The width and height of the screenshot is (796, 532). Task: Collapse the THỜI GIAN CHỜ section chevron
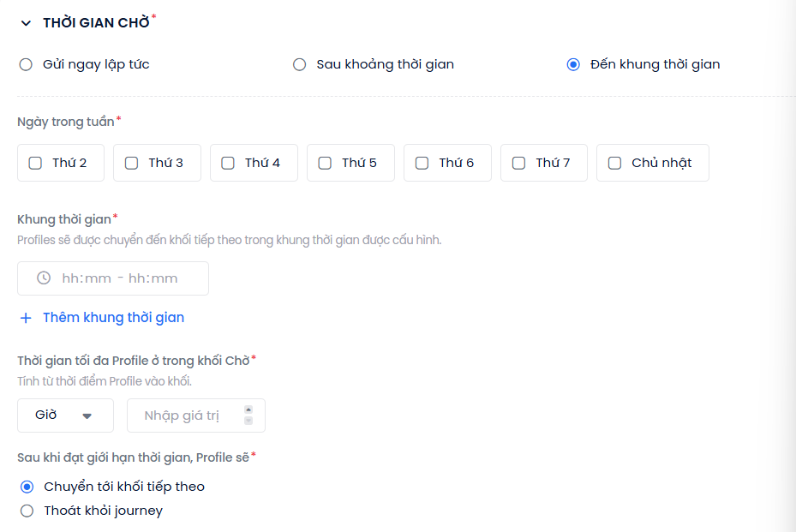pos(26,23)
